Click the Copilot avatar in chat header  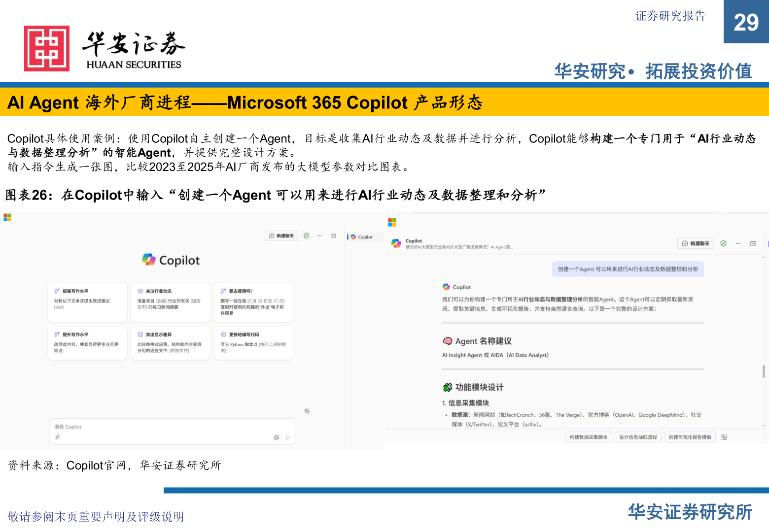[x=396, y=243]
